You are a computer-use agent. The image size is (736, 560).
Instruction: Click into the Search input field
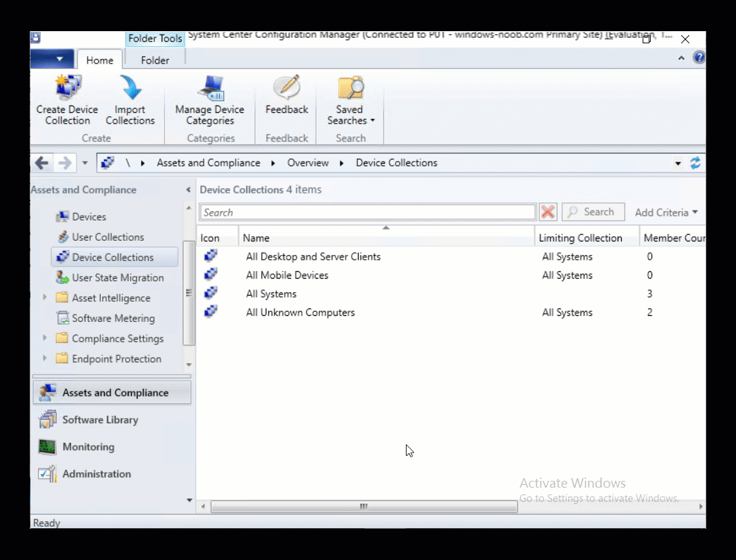(x=367, y=212)
